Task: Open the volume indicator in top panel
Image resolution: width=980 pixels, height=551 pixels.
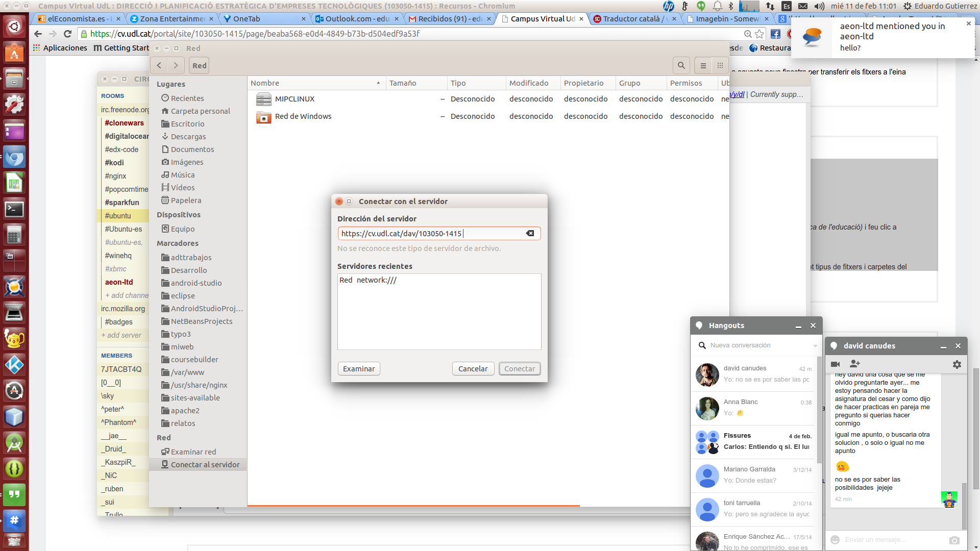Action: tap(820, 6)
